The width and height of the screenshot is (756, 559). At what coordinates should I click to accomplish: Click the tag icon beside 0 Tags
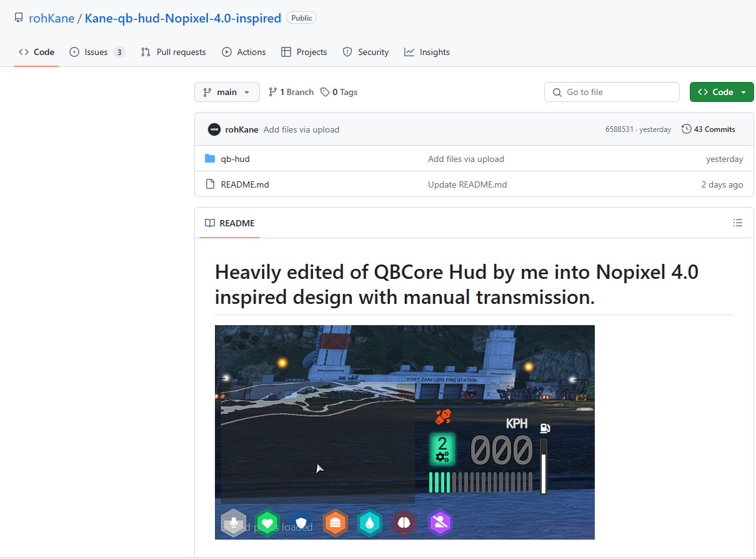[x=325, y=92]
